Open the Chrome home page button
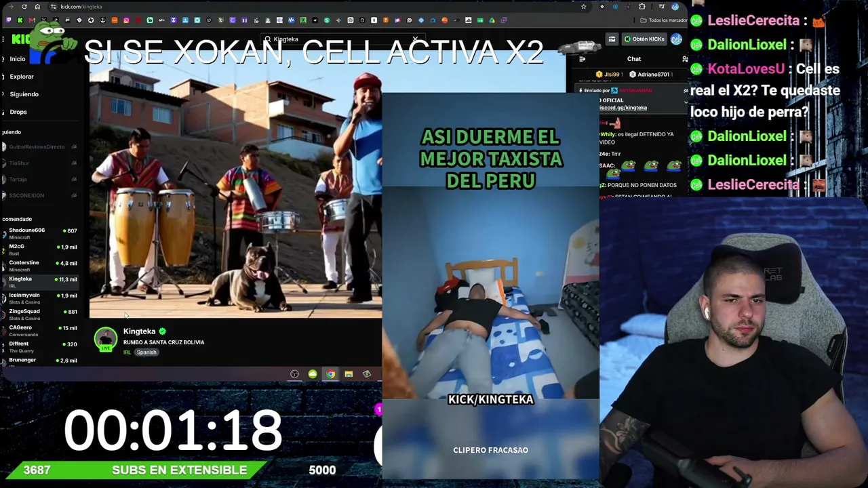 [37, 7]
